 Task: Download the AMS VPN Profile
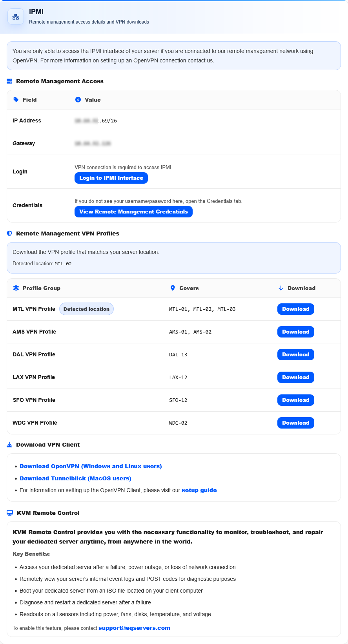coord(296,332)
